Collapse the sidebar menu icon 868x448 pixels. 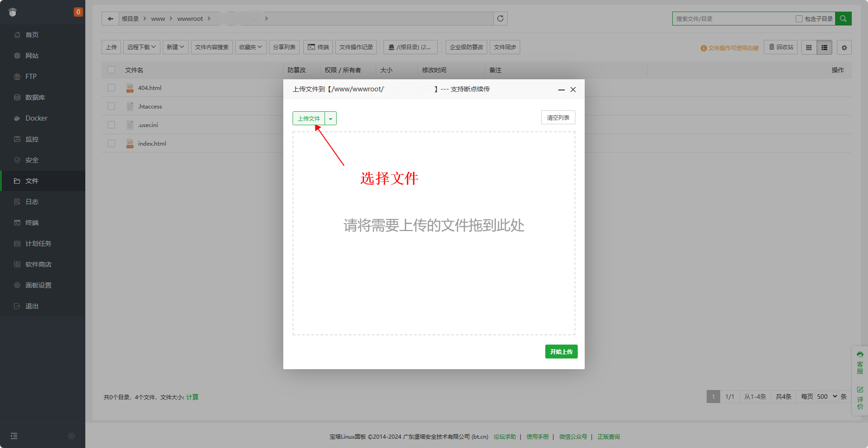14,436
